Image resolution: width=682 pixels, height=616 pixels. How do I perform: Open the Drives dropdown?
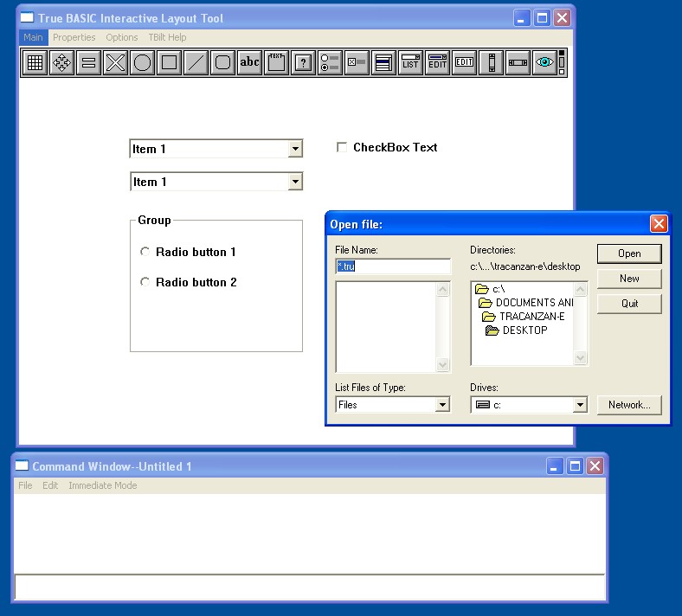580,405
